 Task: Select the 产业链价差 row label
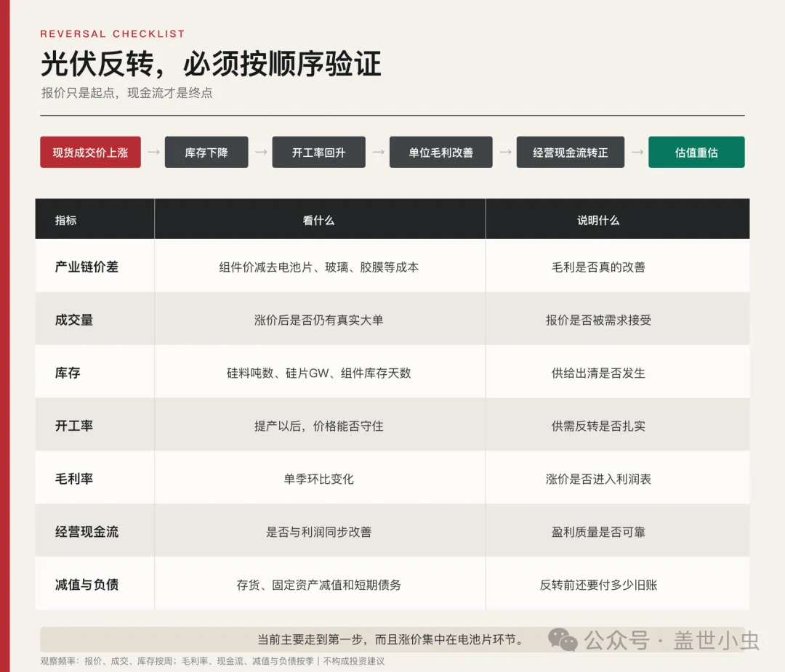click(86, 267)
